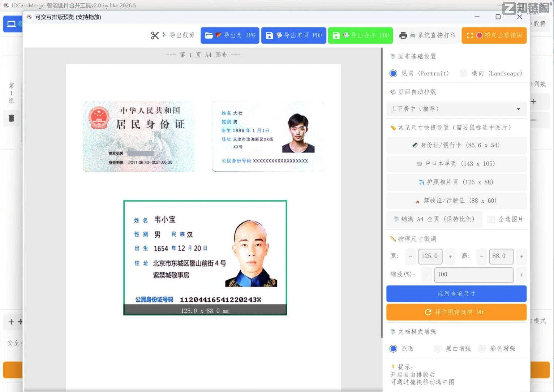554x392 pixels.
Task: Apply passport photo page size 125 x 88
Action: 456,182
